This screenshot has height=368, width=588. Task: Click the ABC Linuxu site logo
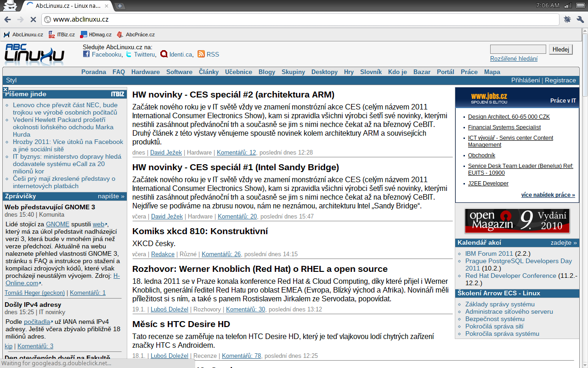click(x=34, y=54)
